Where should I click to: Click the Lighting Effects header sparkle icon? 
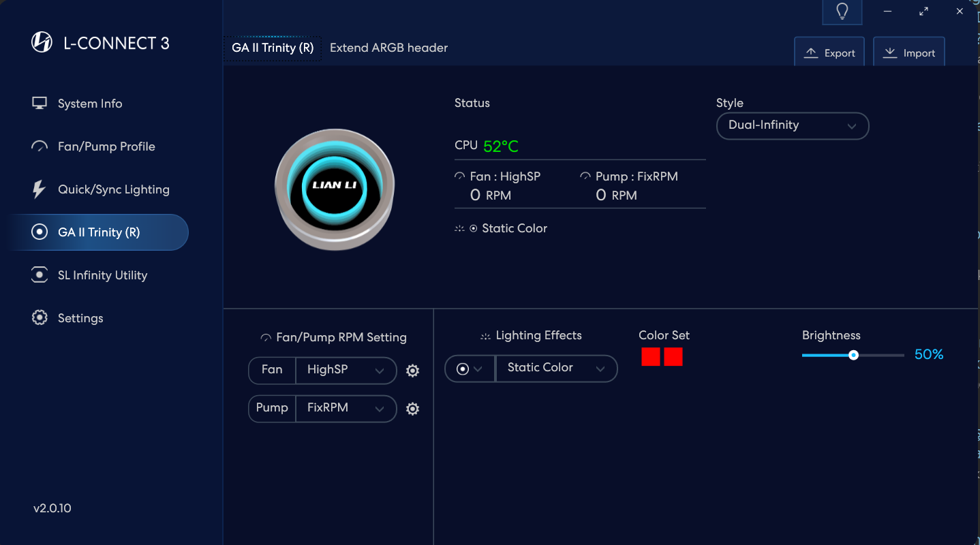485,336
